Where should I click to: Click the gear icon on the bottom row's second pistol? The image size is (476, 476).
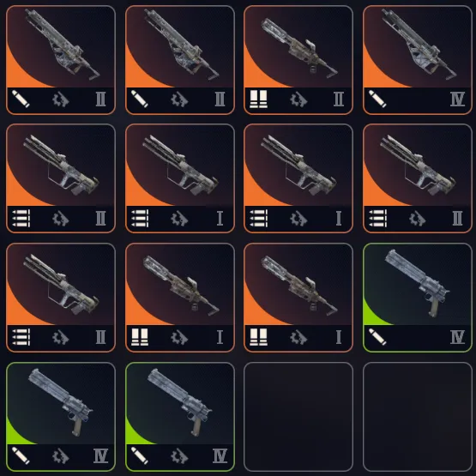[x=179, y=456]
